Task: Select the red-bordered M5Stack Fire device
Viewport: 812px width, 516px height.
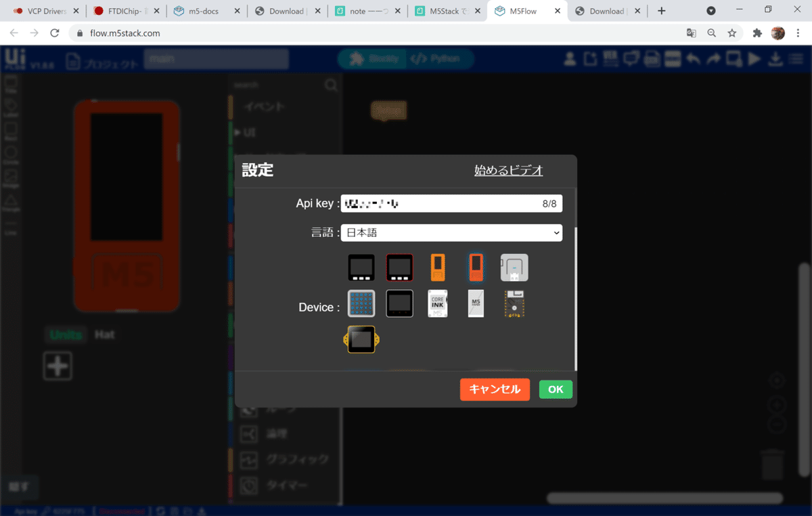Action: coord(399,267)
